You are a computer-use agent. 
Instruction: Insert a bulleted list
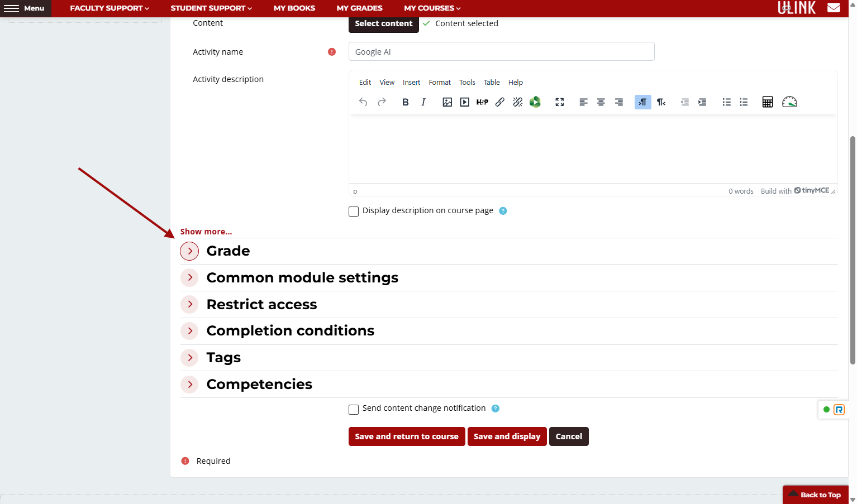[726, 102]
